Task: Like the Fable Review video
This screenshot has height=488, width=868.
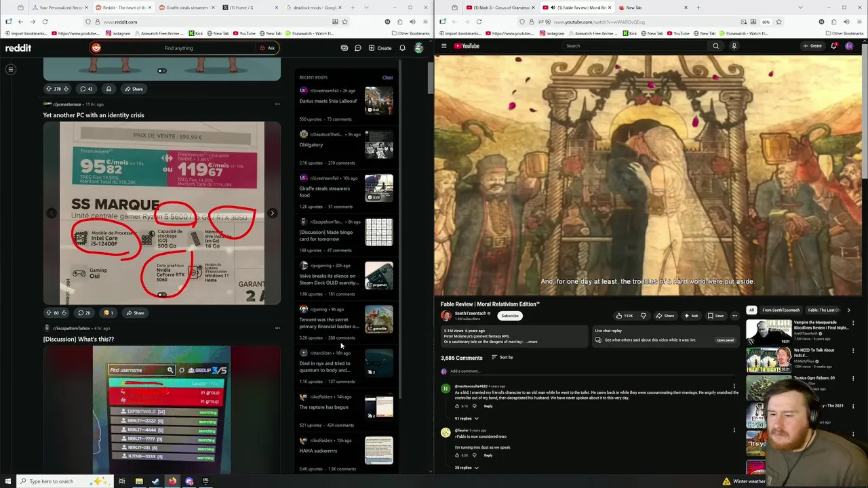Action: pyautogui.click(x=624, y=316)
